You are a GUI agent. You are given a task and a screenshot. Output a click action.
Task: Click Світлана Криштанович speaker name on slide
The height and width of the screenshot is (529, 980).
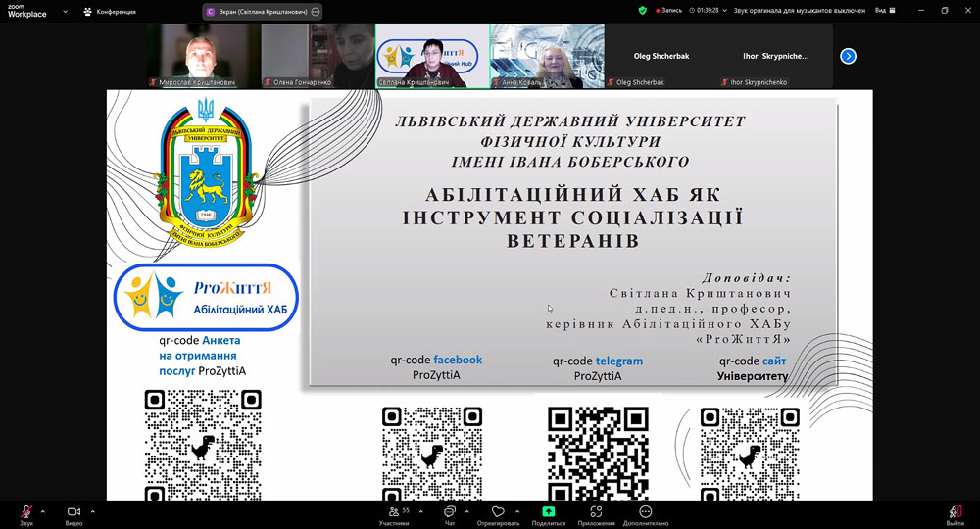700,293
